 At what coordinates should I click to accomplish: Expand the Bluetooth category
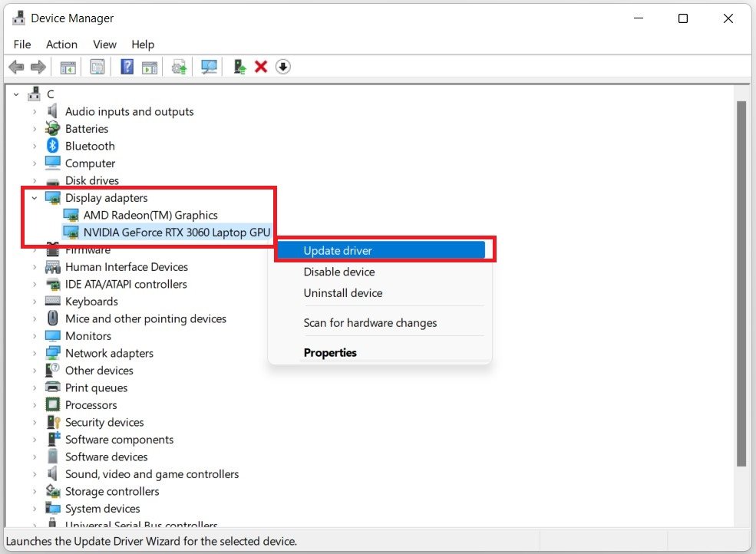point(35,146)
